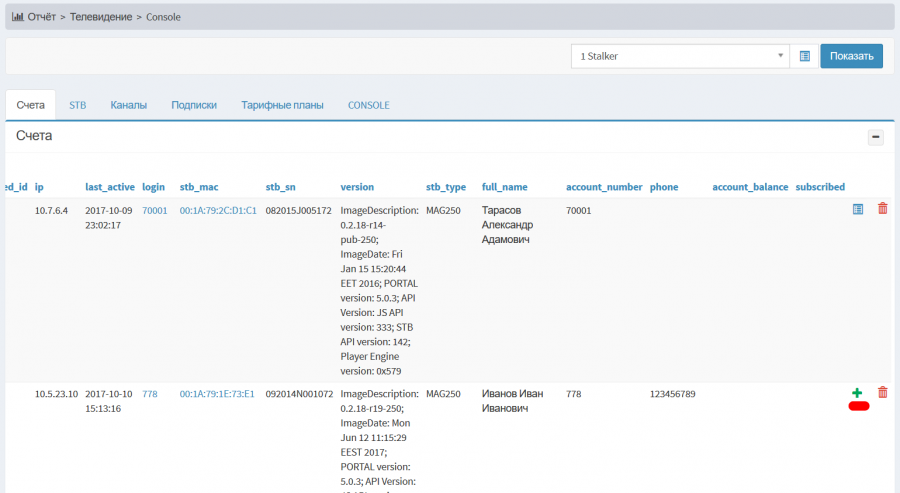Select phone number 123456789
900x493 pixels.
[672, 394]
